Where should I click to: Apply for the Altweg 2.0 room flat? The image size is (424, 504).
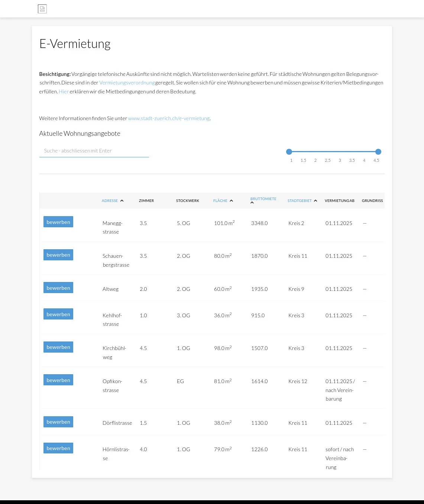coord(58,288)
